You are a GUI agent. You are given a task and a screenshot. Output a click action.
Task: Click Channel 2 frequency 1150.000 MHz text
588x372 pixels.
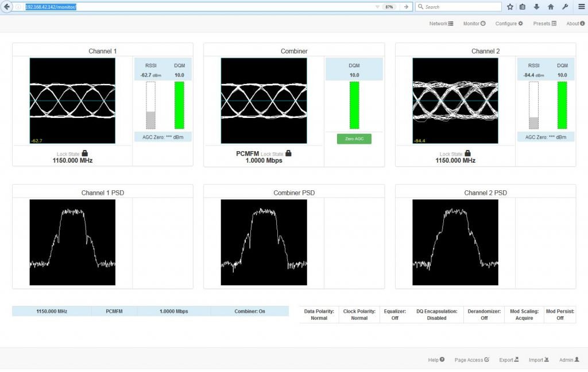tap(455, 160)
